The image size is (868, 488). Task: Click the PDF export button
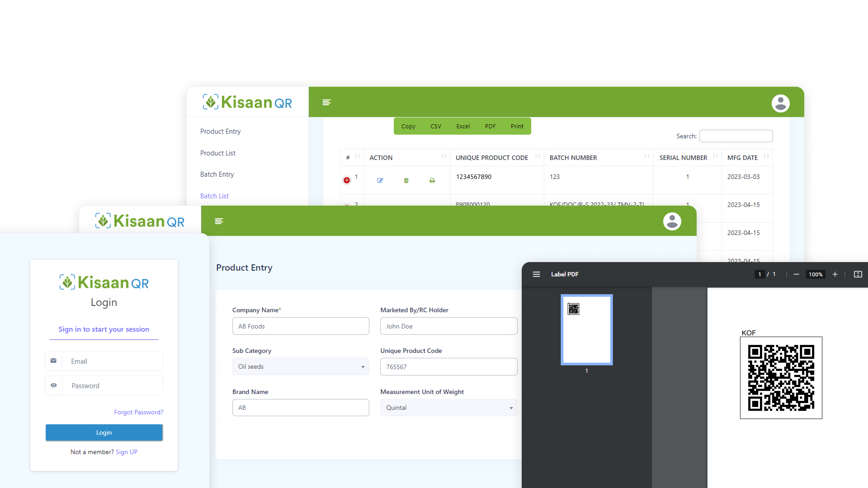[x=490, y=126]
